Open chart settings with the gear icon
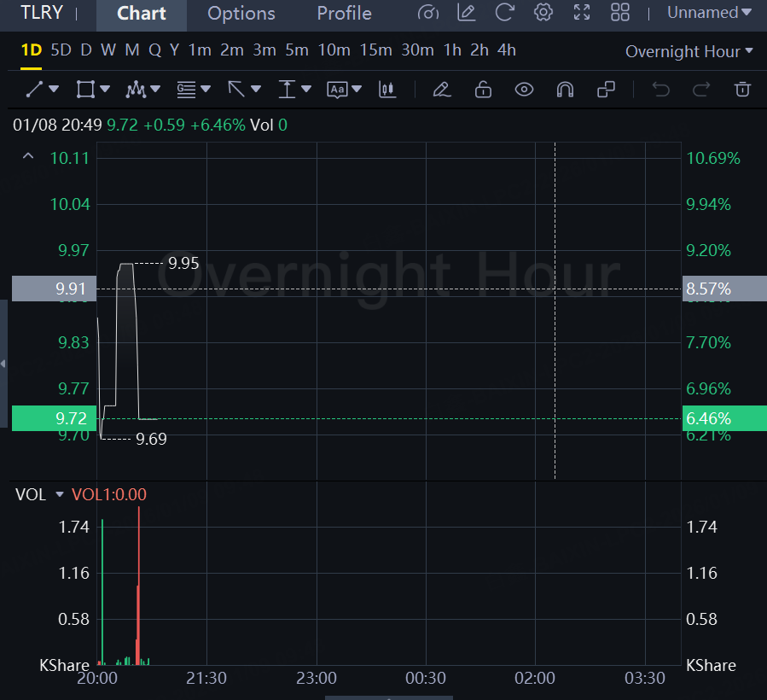Screen dimensions: 767x700 tap(543, 13)
